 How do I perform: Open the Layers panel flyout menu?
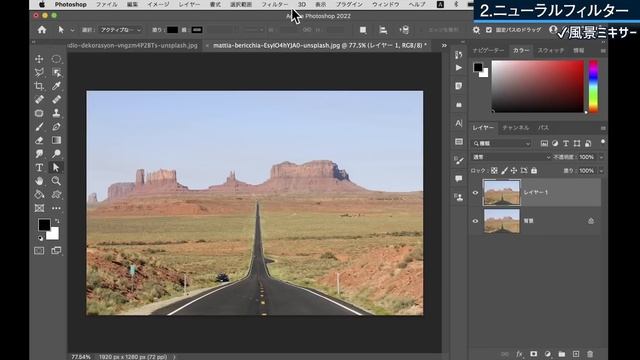point(603,128)
